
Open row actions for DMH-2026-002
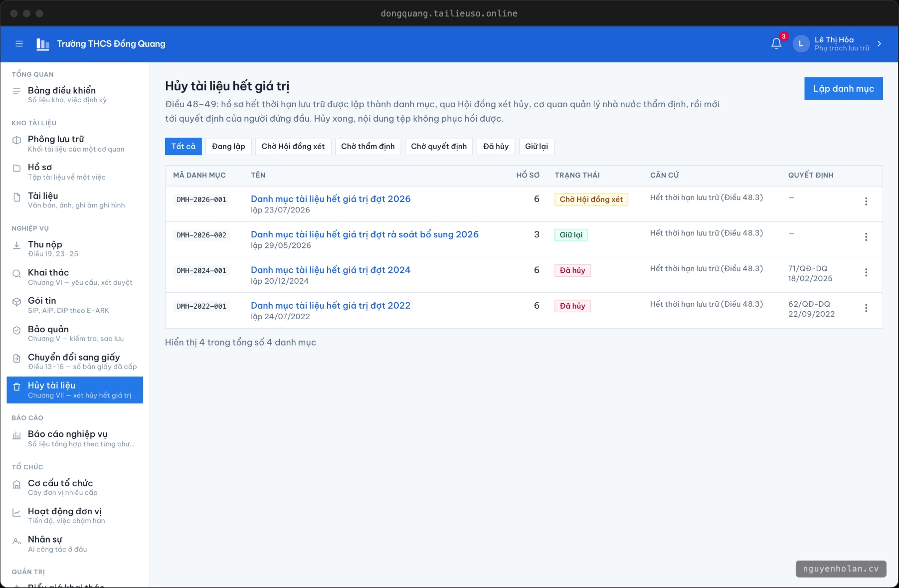[866, 237]
